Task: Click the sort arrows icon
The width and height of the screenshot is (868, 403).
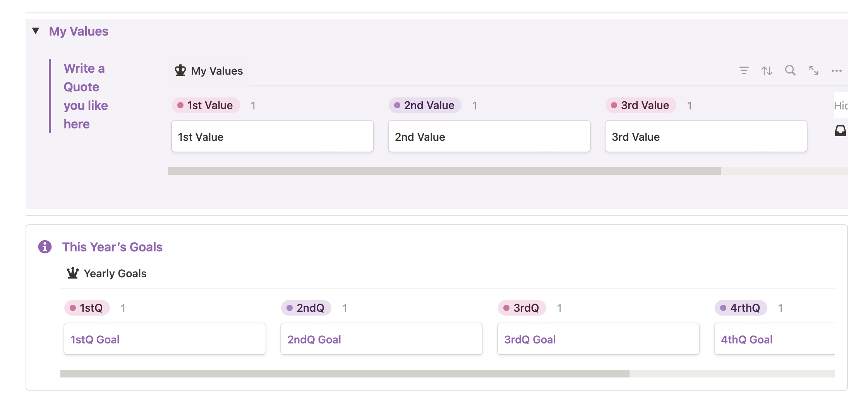Action: (x=767, y=70)
